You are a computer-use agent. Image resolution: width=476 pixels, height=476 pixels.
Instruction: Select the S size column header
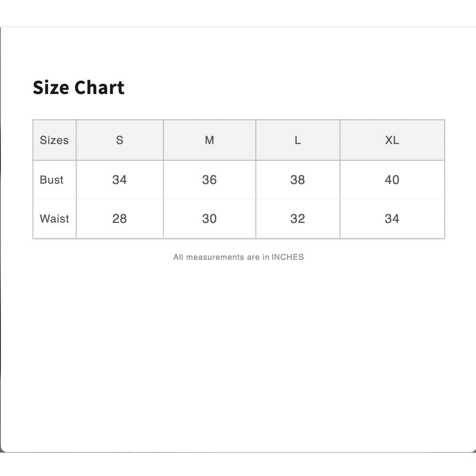click(x=119, y=140)
